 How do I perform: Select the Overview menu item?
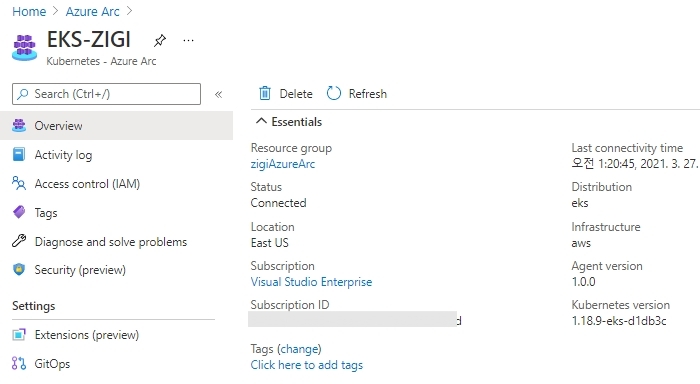117,125
